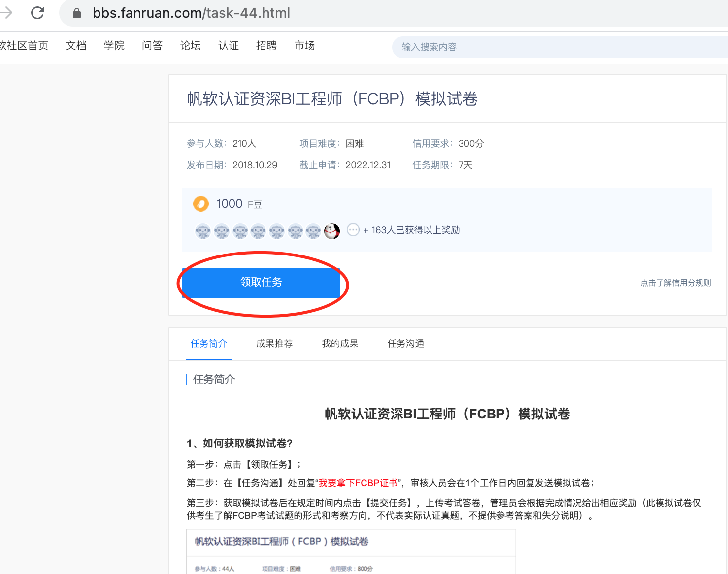
Task: Click the text + 163人已获得以上奖励
Action: click(411, 230)
